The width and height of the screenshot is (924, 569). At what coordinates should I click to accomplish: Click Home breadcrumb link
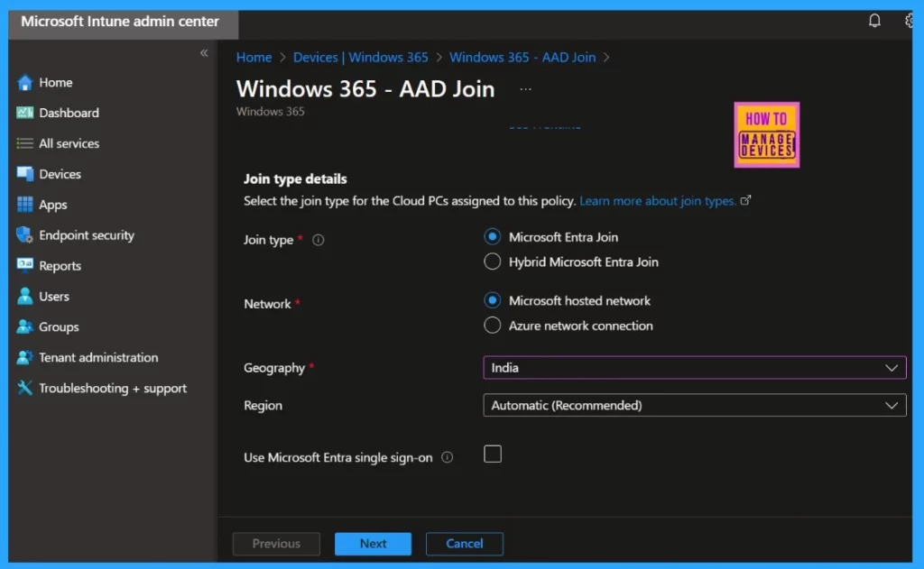(254, 57)
